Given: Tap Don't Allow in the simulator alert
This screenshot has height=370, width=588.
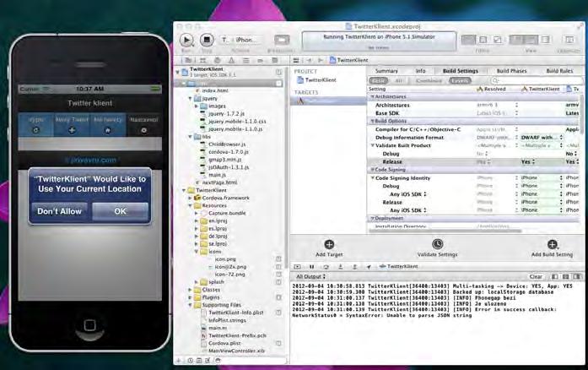Looking at the screenshot, I should click(x=60, y=211).
